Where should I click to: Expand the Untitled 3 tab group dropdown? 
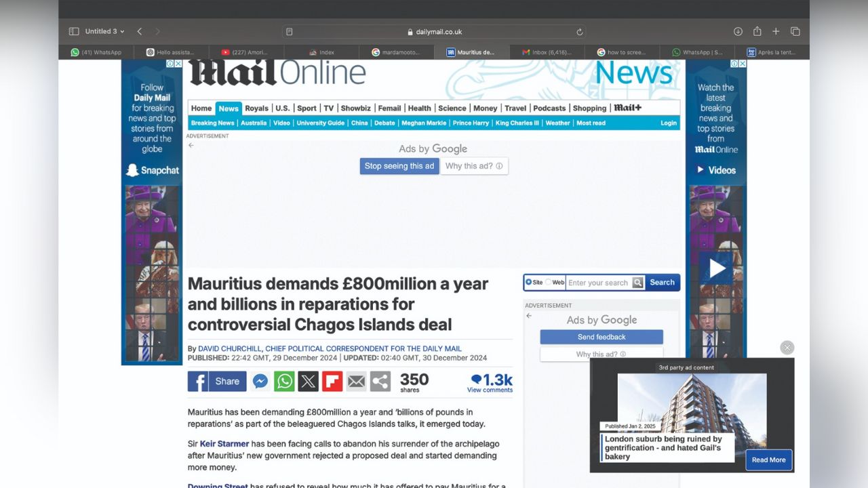122,32
